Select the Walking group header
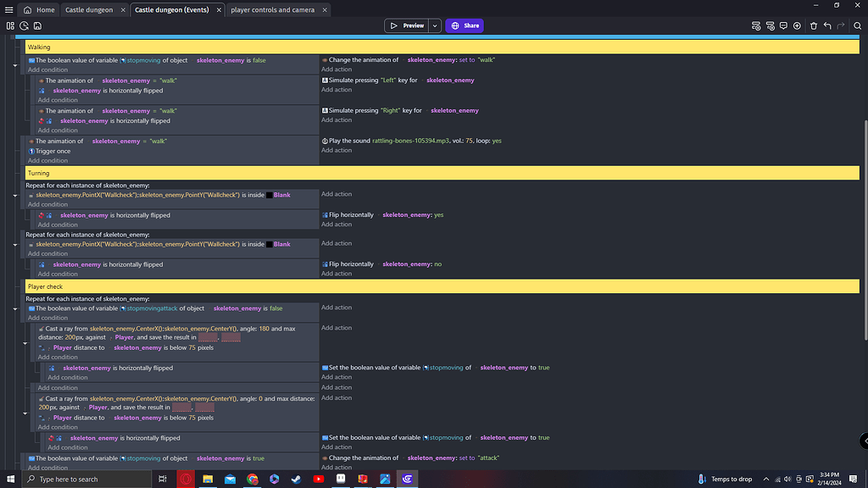 point(442,47)
